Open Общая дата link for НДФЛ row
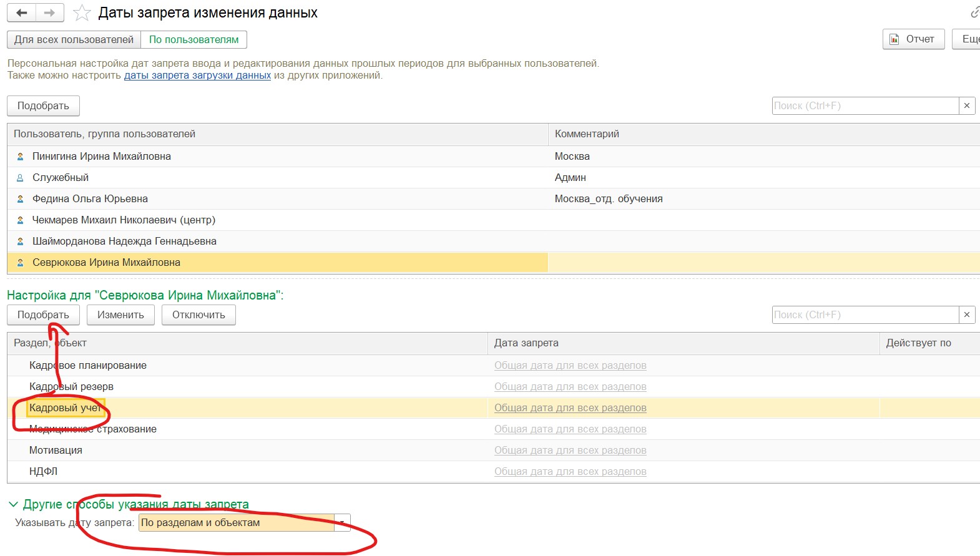This screenshot has height=556, width=980. click(570, 472)
